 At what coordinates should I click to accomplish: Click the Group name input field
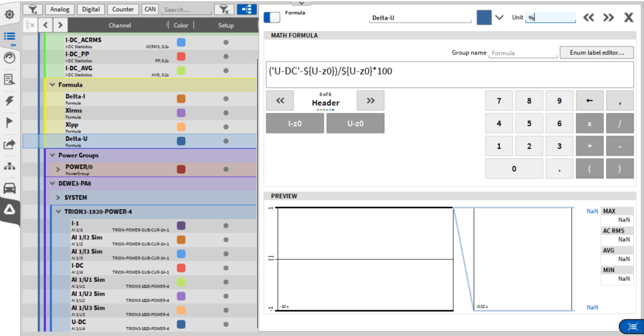[x=523, y=53]
